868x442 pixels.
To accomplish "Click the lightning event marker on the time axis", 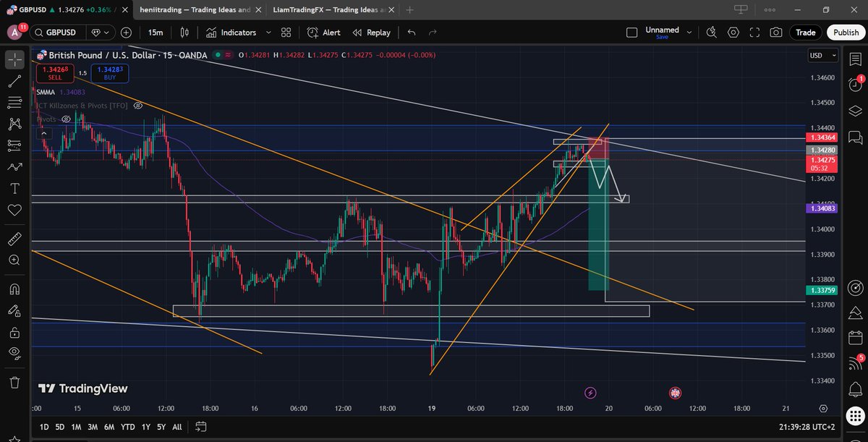I will tap(590, 393).
